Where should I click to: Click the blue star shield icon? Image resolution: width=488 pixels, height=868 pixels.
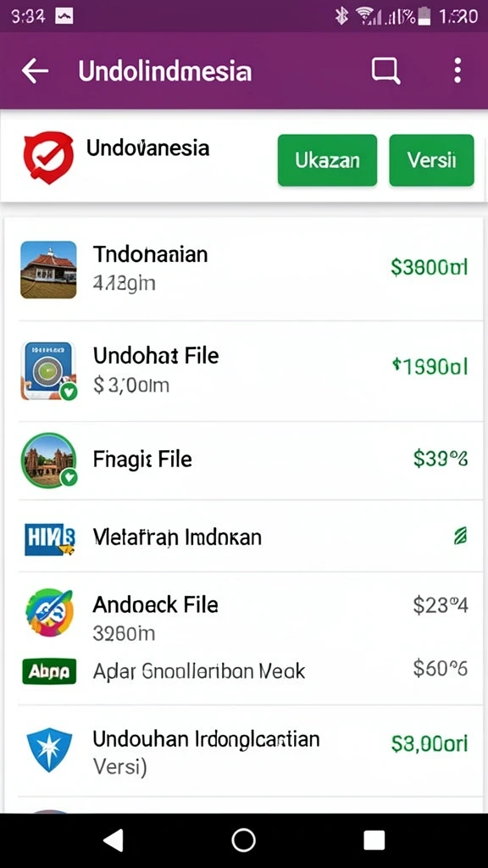click(x=50, y=750)
